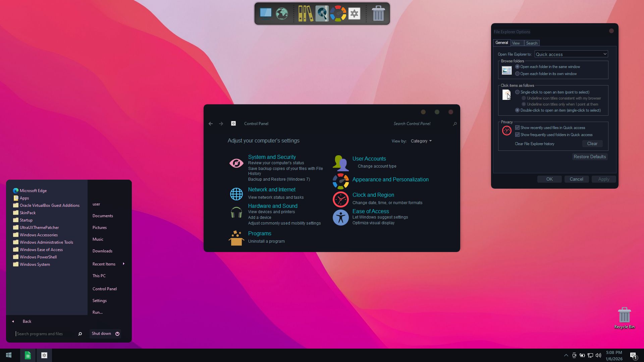
Task: Uncheck Show recently used files in Quick access
Action: point(517,128)
